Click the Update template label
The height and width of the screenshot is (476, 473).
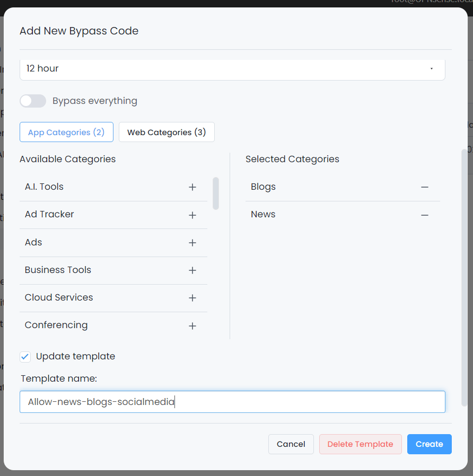pos(76,356)
